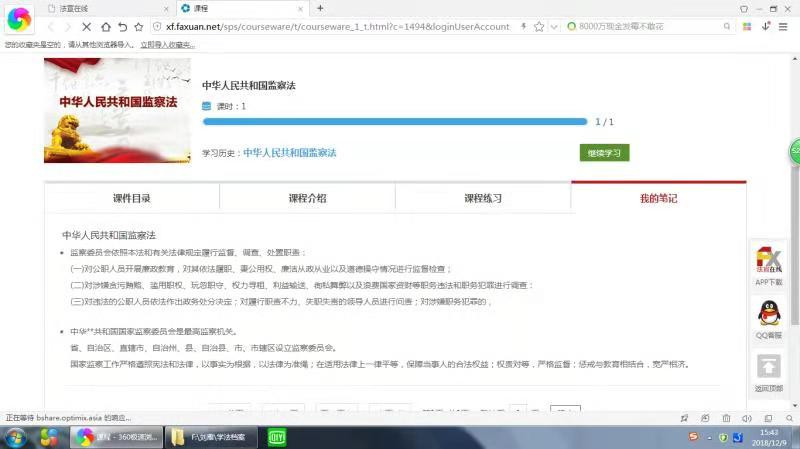
Task: Click the browser undo/restore arrow icon
Action: point(121,26)
